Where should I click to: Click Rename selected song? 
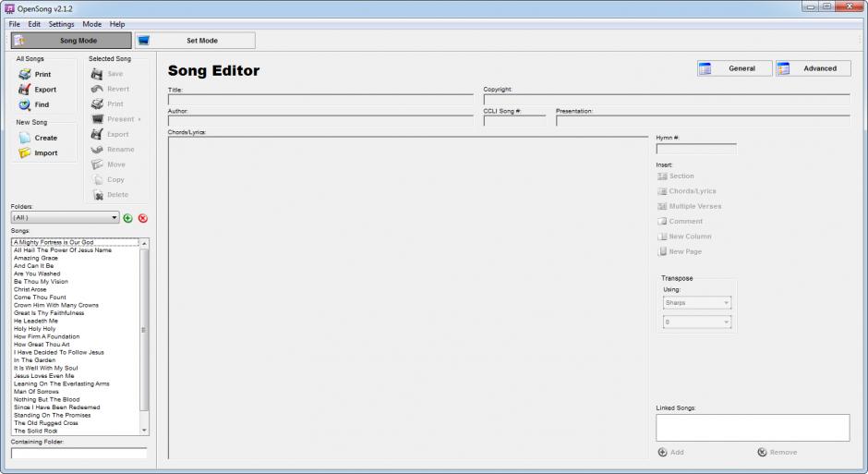(113, 149)
